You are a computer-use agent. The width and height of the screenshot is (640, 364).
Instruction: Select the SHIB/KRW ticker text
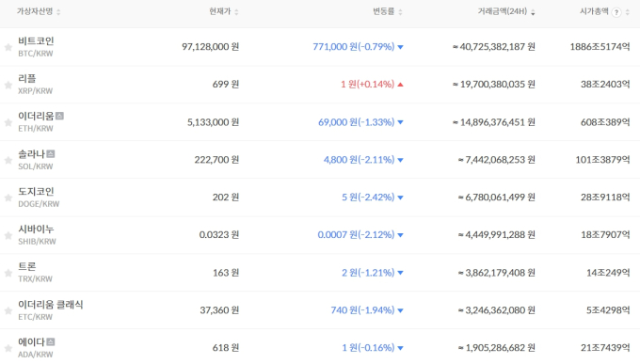(37, 242)
